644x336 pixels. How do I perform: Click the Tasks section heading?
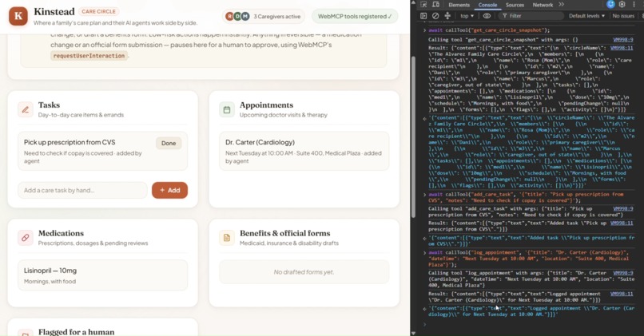coord(49,105)
